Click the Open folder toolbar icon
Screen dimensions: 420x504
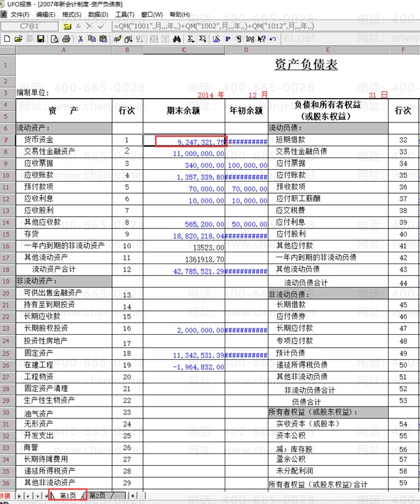(18, 39)
